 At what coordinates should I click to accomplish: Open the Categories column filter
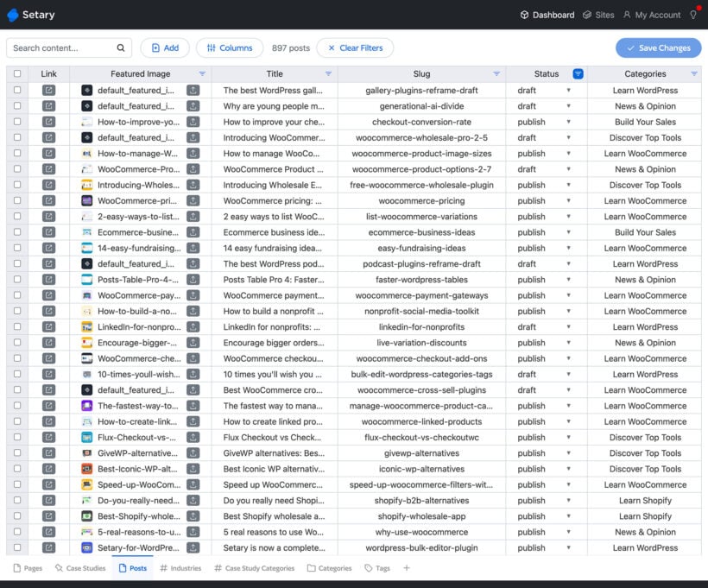694,73
